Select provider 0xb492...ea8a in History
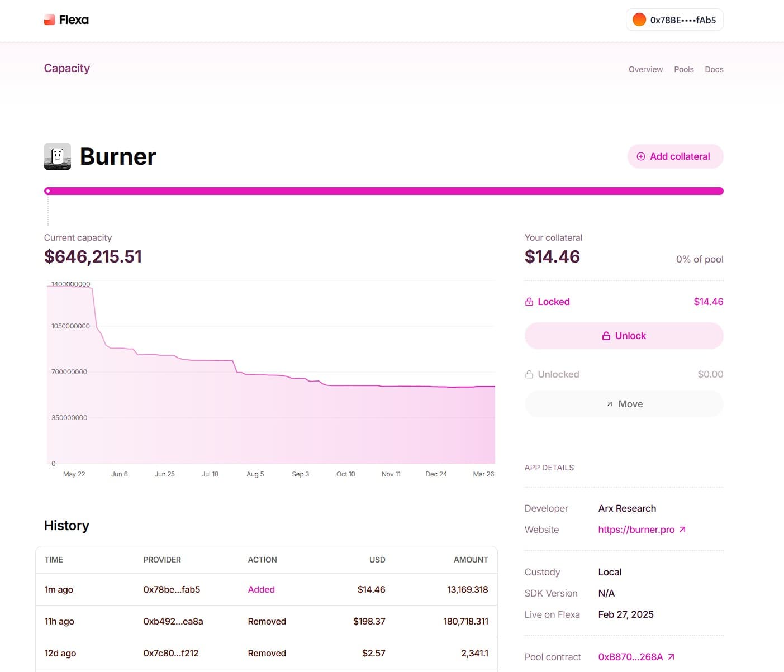The height and width of the screenshot is (672, 784). tap(173, 621)
